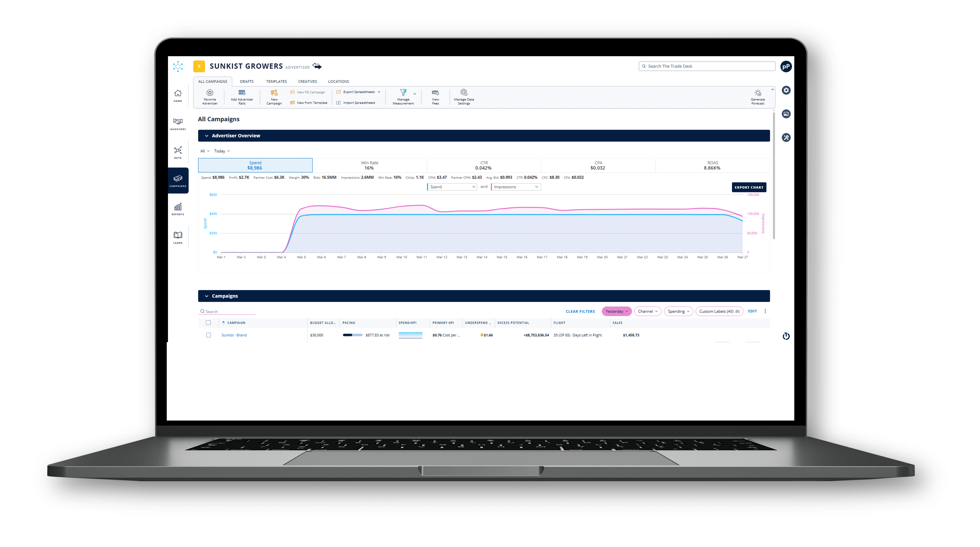Viewport: 980px width, 547px height.
Task: Click the Manage Measurement funnel icon
Action: click(403, 92)
